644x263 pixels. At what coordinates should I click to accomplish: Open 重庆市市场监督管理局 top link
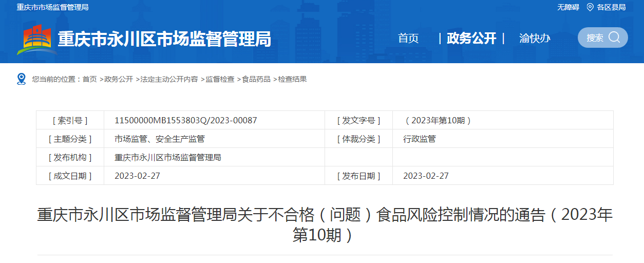coord(52,7)
